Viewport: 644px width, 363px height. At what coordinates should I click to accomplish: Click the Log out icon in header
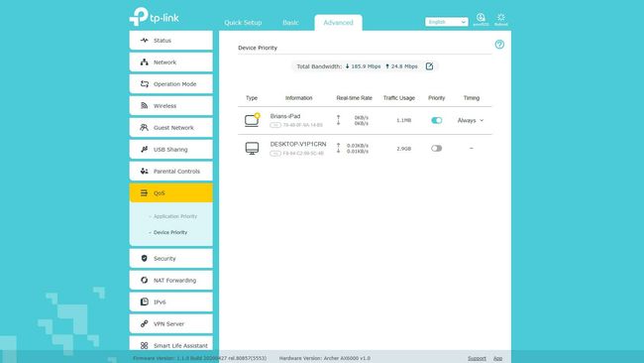point(481,19)
